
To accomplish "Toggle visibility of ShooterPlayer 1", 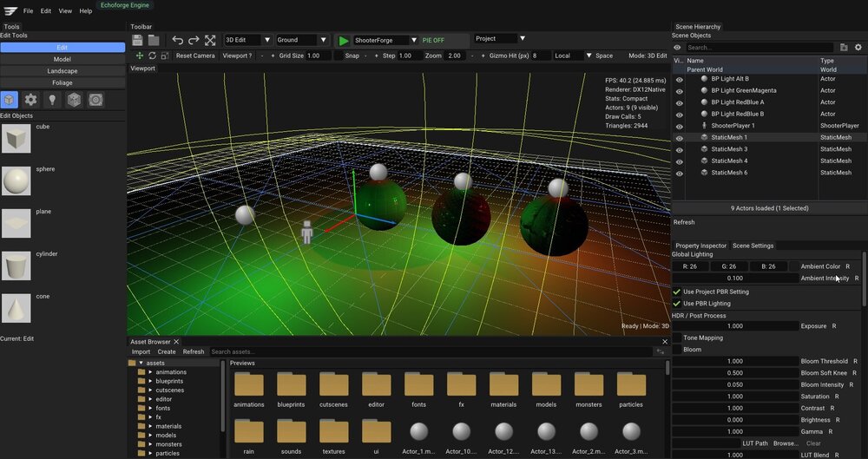I will (x=680, y=126).
